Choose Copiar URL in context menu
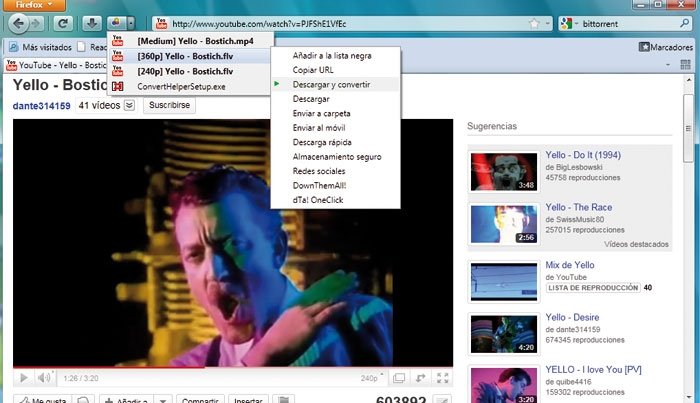The width and height of the screenshot is (700, 403). point(335,70)
